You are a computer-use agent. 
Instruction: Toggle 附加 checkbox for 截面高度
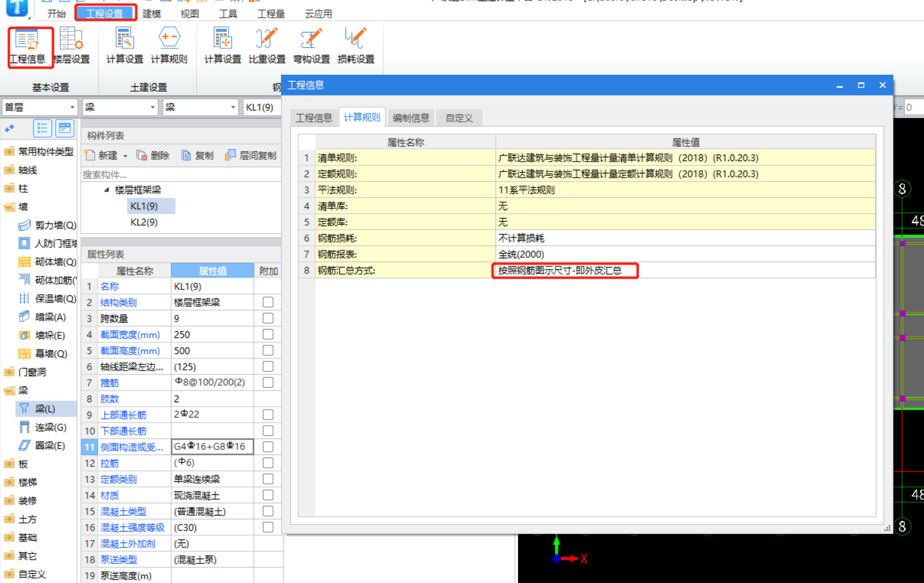268,350
